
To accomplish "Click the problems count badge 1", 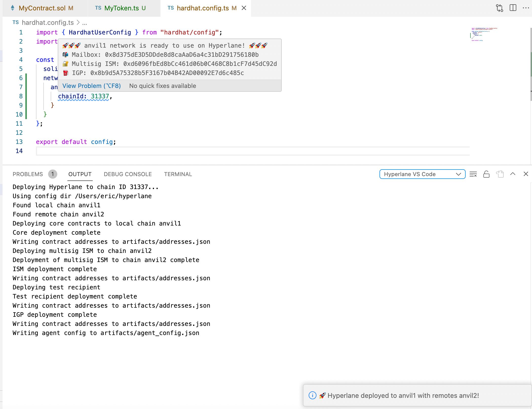I will pyautogui.click(x=53, y=174).
